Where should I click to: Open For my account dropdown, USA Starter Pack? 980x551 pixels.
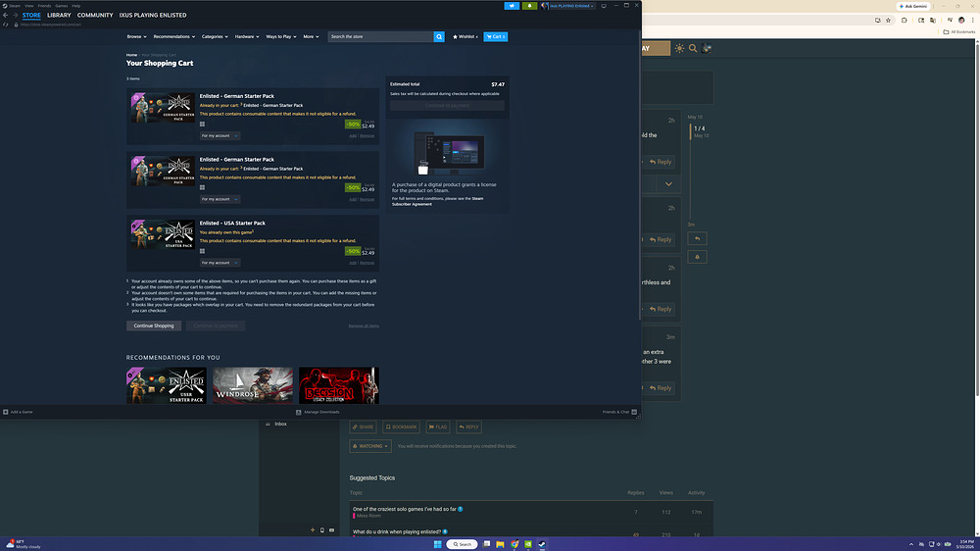coord(220,263)
